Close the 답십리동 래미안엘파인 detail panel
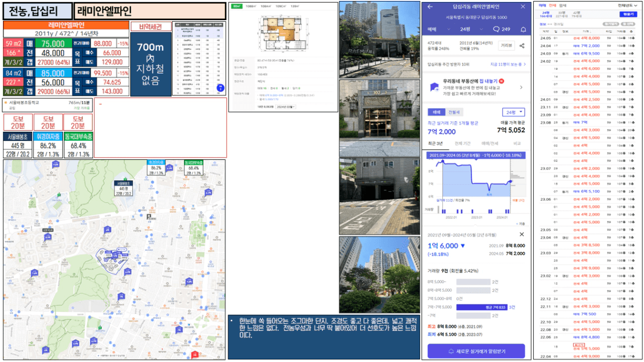Screen dimensions: 644x362 coord(523,7)
